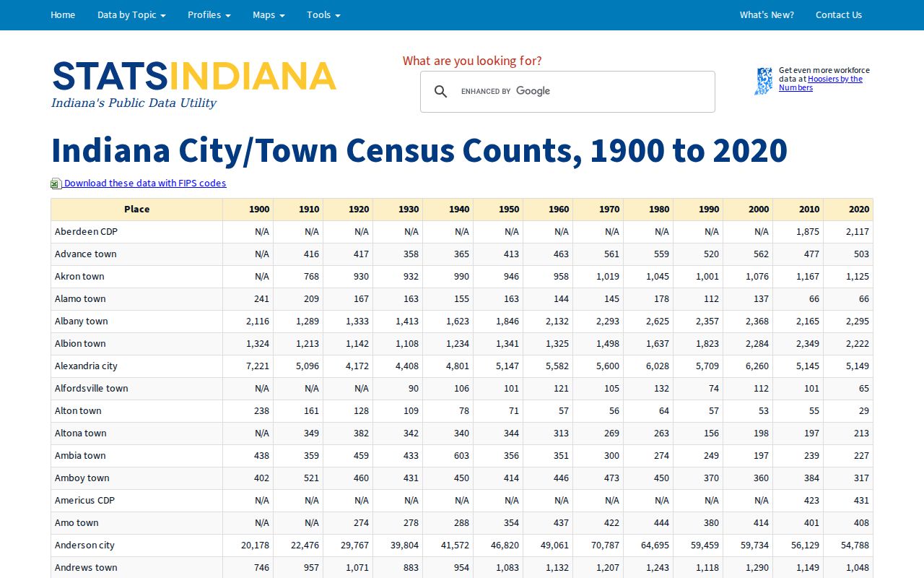
Task: Click Aberdeen CDP's 2020 value 2,117
Action: coord(858,232)
